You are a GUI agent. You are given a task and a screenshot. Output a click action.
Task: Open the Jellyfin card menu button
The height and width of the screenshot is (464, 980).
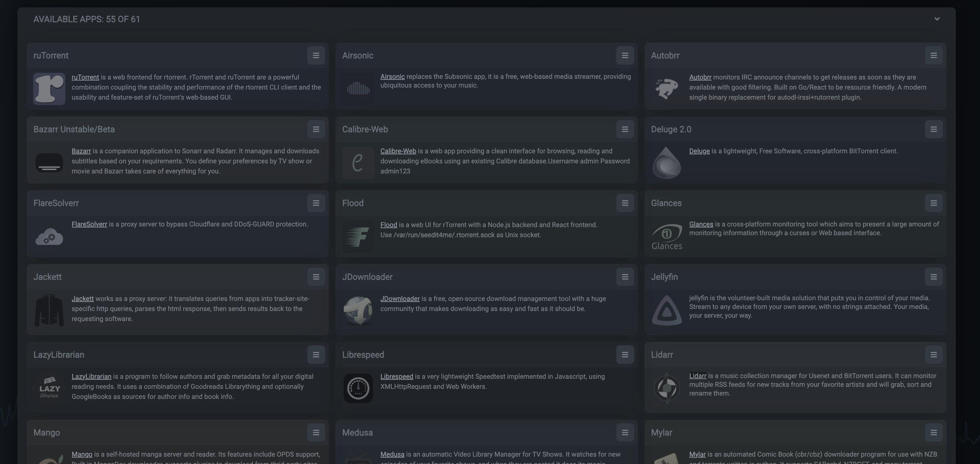click(934, 277)
